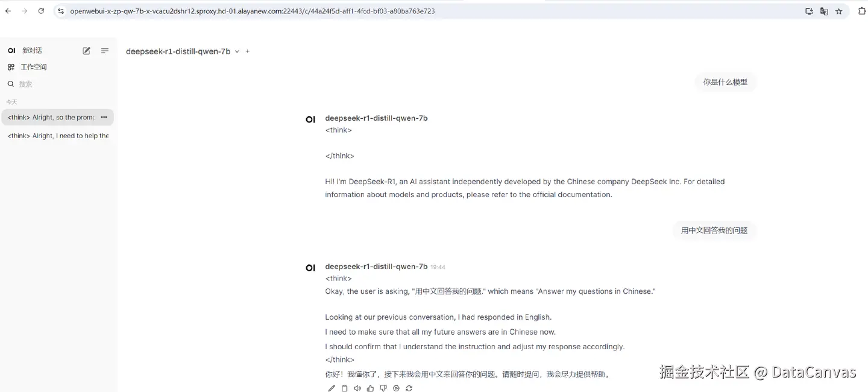Click the browser forward arrow

pos(25,11)
